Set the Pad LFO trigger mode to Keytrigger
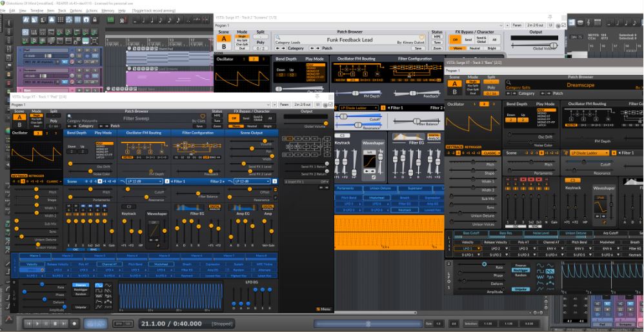Image resolution: width=644 pixels, height=332 pixels. pyautogui.click(x=81, y=289)
